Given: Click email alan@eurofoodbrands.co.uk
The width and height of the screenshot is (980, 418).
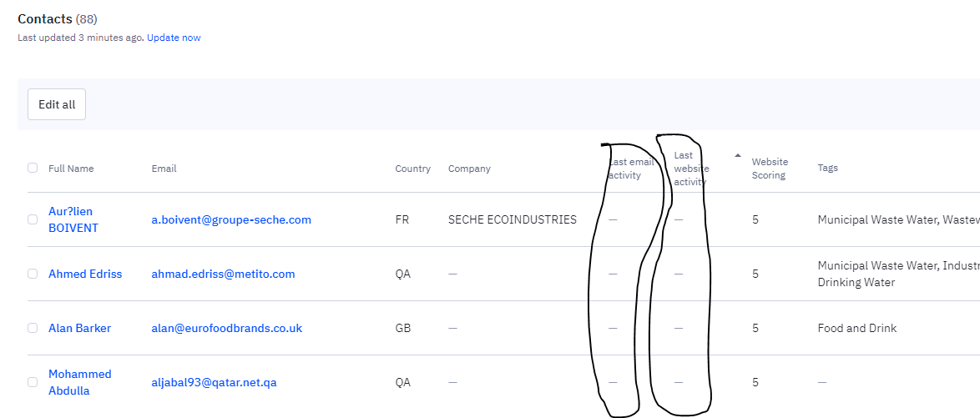Looking at the screenshot, I should 227,328.
